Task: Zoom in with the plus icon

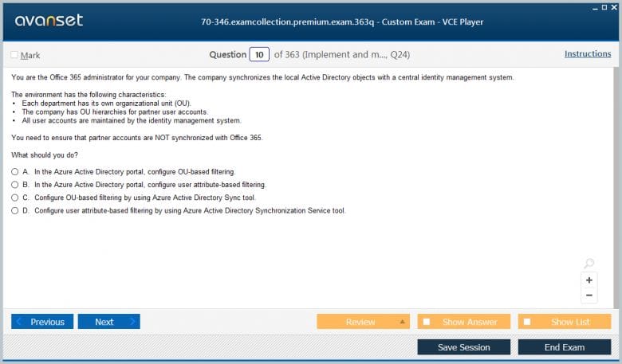Action: click(589, 280)
